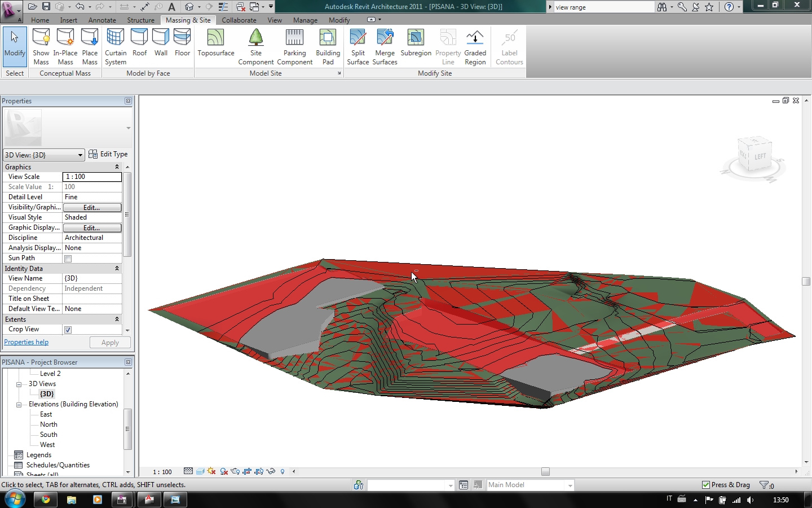Place a Site Component
The image size is (812, 508).
coord(255,45)
